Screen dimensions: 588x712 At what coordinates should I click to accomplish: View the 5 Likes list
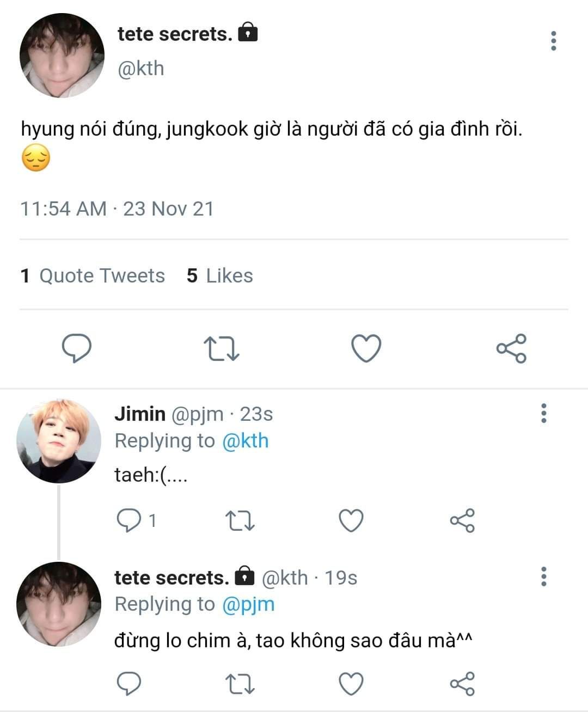coord(219,276)
